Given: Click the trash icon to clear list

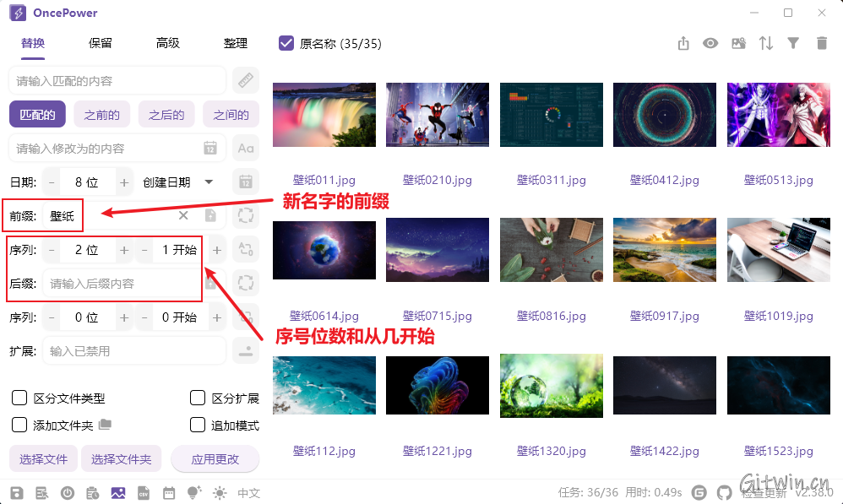Looking at the screenshot, I should (821, 44).
